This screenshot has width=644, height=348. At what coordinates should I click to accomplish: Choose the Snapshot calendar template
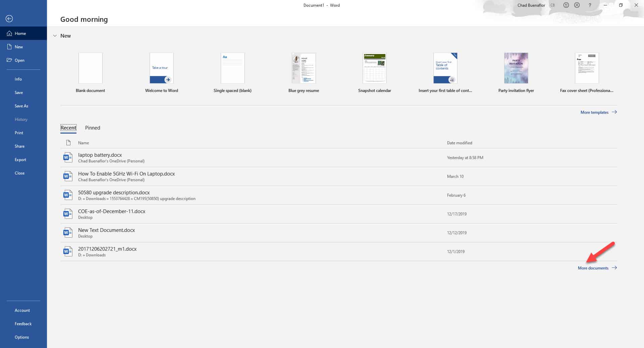pyautogui.click(x=375, y=73)
